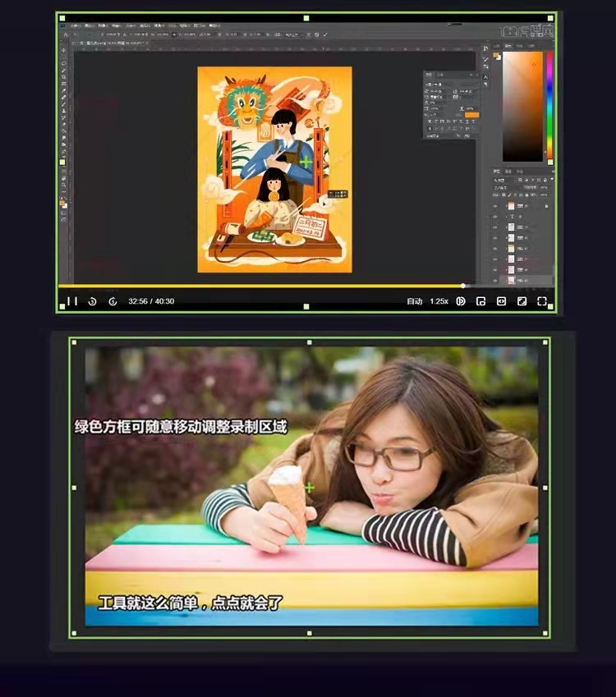Pause the tutorial video

tap(72, 301)
